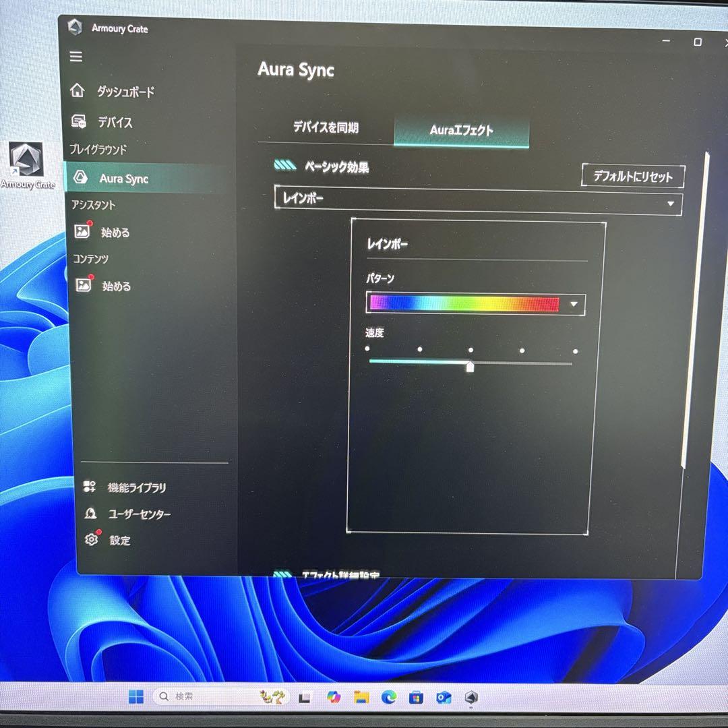The image size is (728, 728).
Task: Minimize the Armoury Crate window
Action: tap(666, 41)
